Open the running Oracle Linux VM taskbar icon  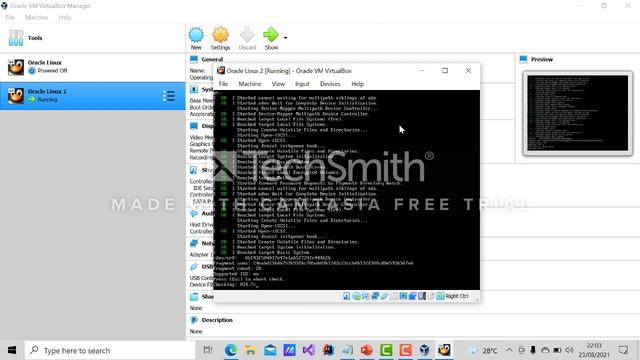(444, 350)
